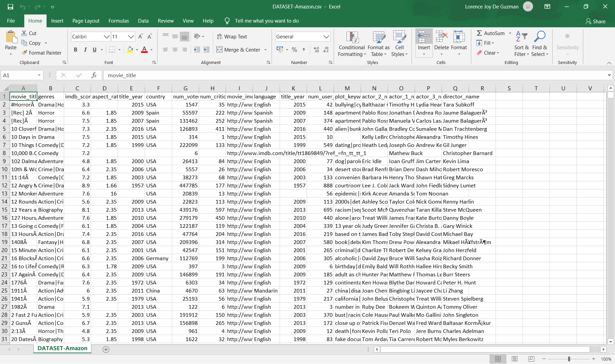The width and height of the screenshot is (615, 364).
Task: Click the Tell me what you want search field
Action: (x=267, y=21)
